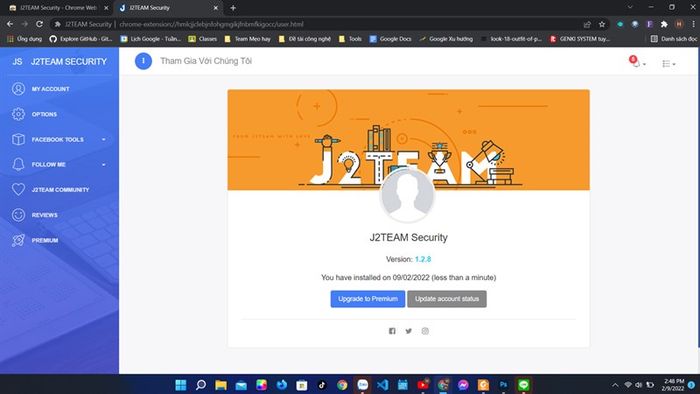Open the Danh sách đọc reading list
Screen dimensions: 700x394
(x=674, y=39)
